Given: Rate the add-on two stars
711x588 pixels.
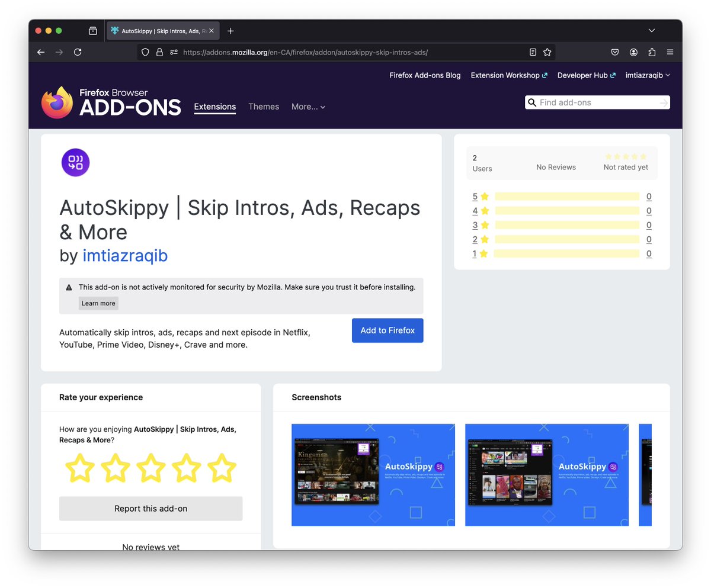Looking at the screenshot, I should pos(116,468).
